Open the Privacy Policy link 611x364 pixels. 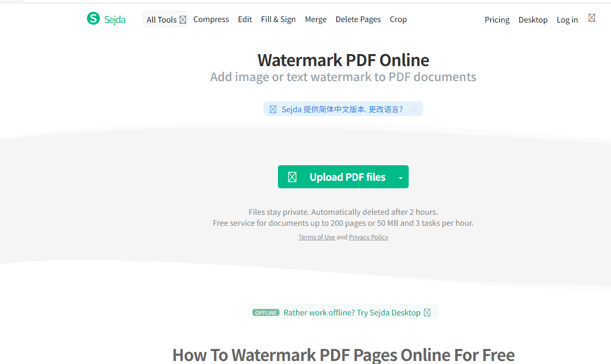[369, 237]
